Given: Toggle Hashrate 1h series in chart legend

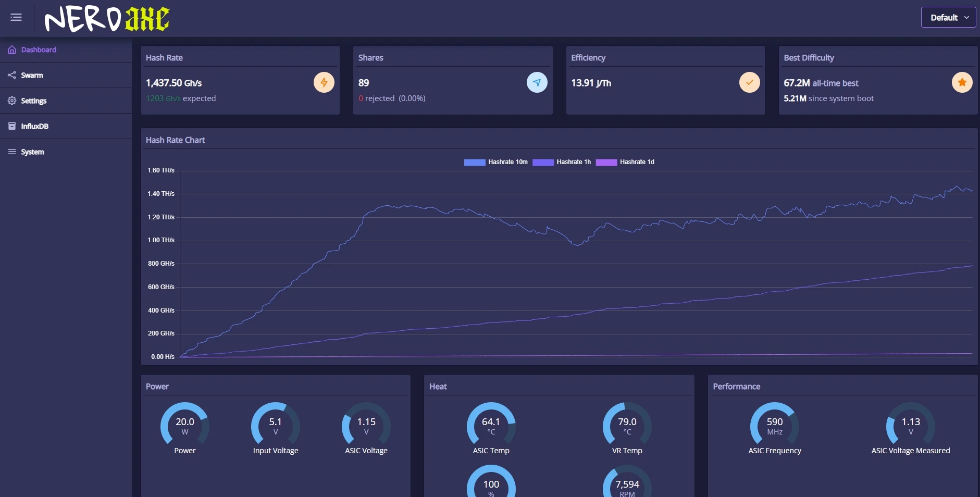Looking at the screenshot, I should 562,162.
